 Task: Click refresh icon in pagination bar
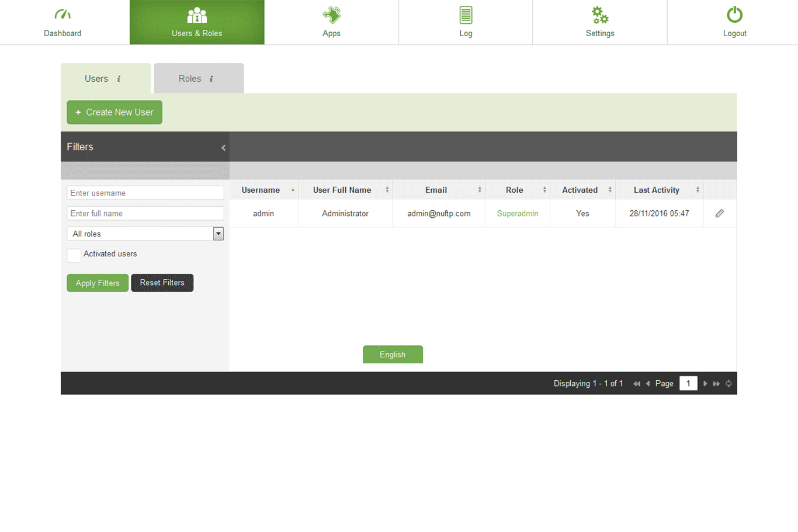(x=728, y=384)
